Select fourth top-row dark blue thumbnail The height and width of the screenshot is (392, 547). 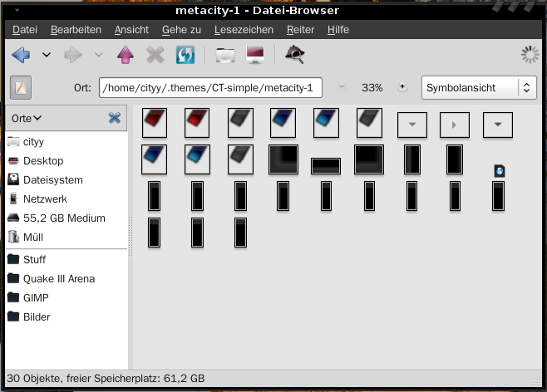pos(283,123)
